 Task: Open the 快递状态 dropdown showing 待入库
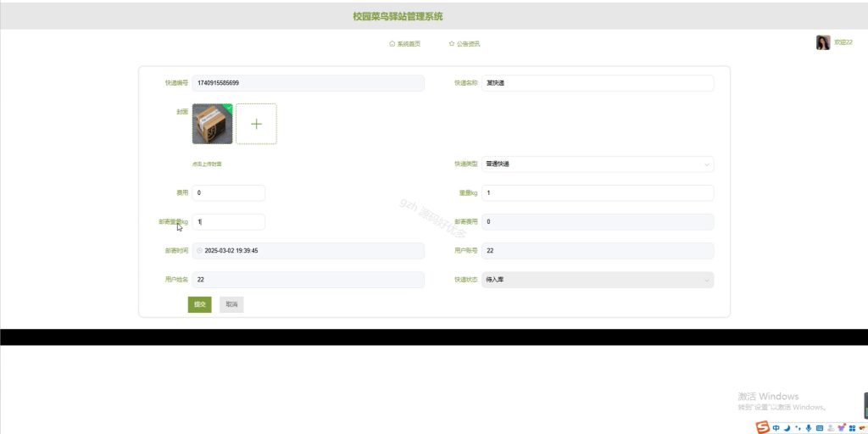click(x=598, y=280)
